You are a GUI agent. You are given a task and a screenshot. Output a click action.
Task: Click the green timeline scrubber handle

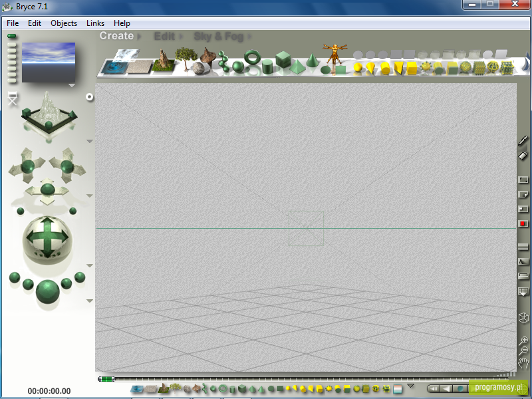(x=106, y=379)
